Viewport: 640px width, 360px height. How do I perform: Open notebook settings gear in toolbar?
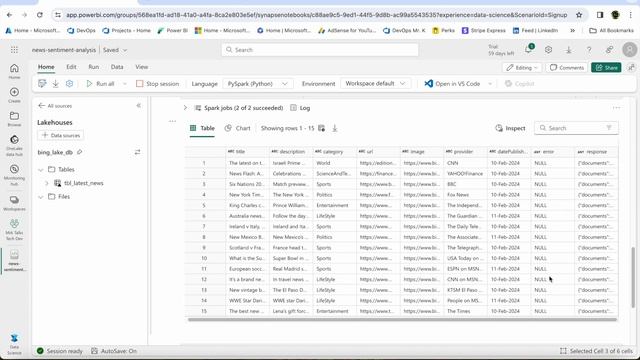coord(69,84)
